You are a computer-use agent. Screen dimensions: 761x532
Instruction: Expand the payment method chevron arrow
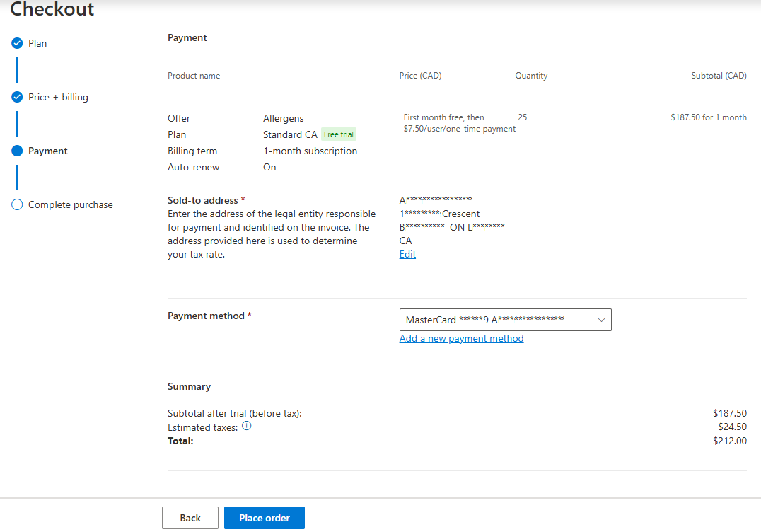[601, 320]
